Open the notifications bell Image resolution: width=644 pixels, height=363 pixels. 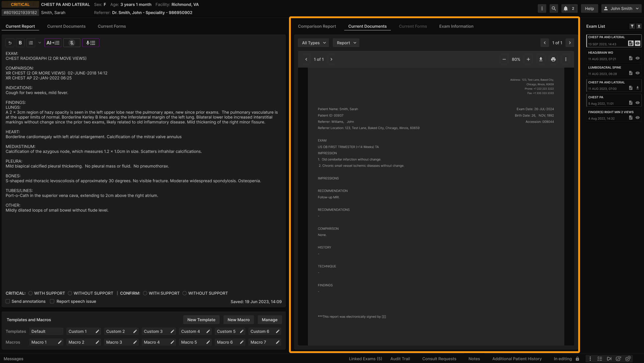click(x=566, y=8)
